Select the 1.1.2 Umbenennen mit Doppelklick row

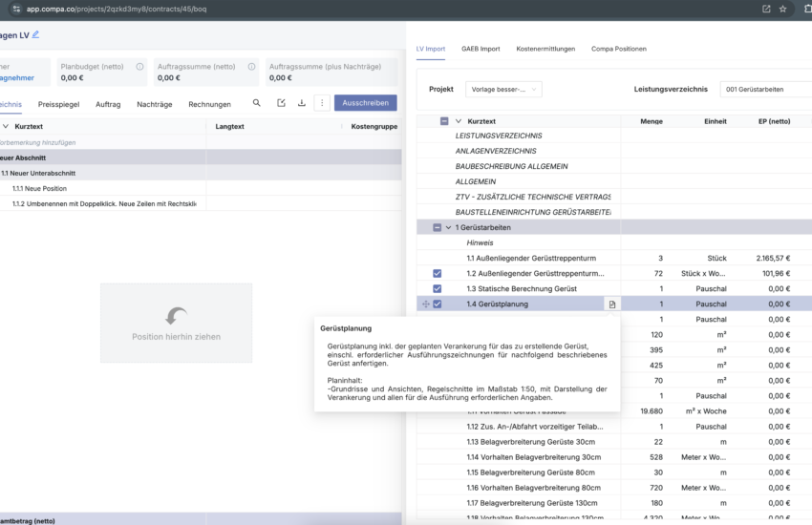(201, 203)
